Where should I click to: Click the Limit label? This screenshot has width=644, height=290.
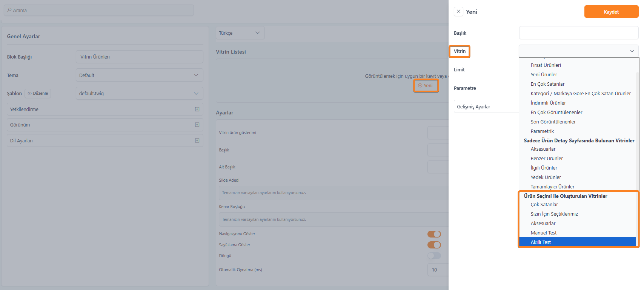[459, 69]
